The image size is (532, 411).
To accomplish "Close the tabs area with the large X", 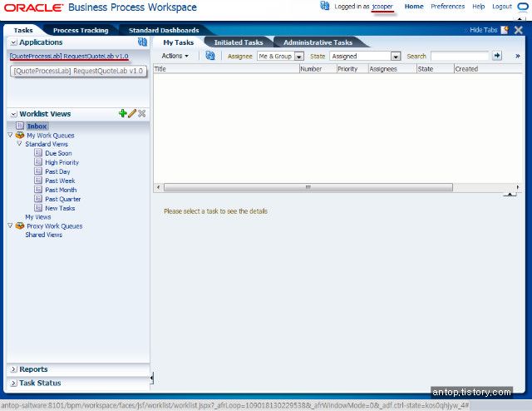I will (519, 30).
